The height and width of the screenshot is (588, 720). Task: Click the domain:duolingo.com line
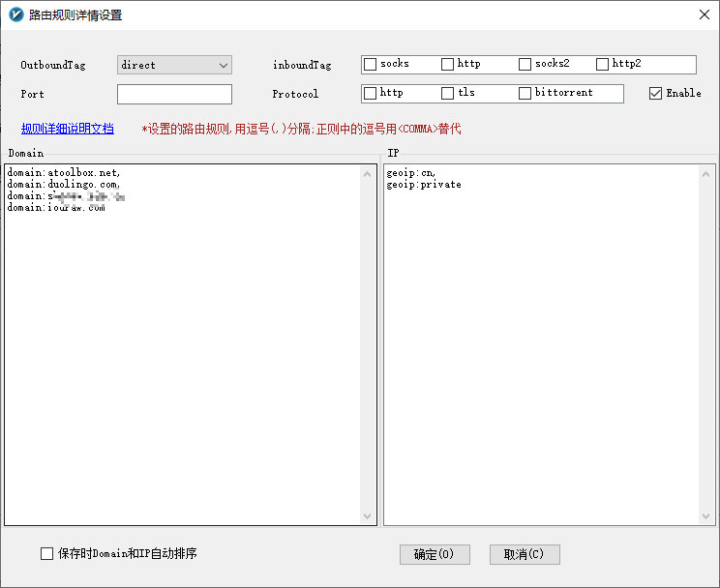pos(64,185)
